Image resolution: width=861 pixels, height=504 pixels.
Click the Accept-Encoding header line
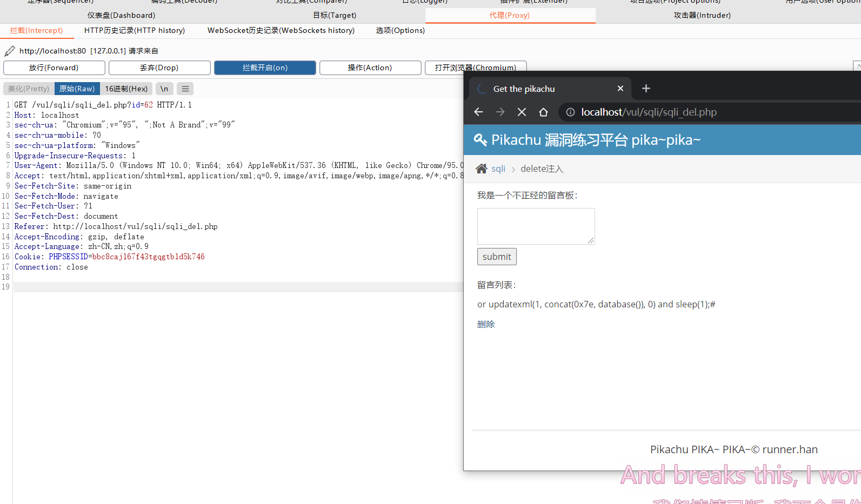point(79,237)
